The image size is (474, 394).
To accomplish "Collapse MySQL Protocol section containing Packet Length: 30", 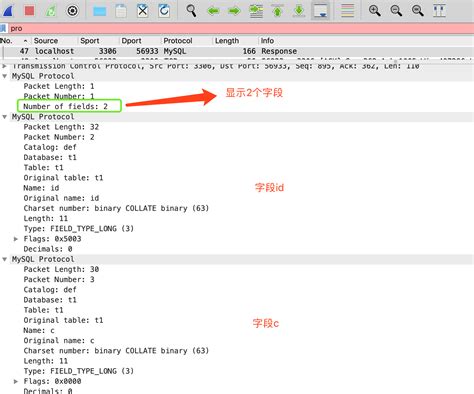I will tap(5, 259).
